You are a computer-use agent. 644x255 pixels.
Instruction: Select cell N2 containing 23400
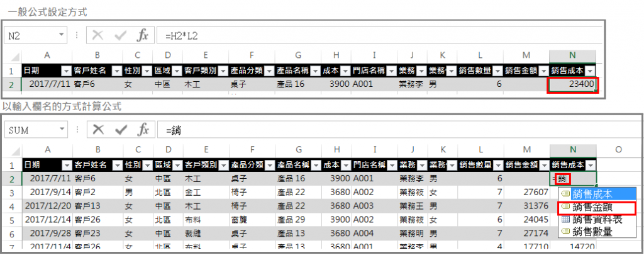(x=572, y=84)
